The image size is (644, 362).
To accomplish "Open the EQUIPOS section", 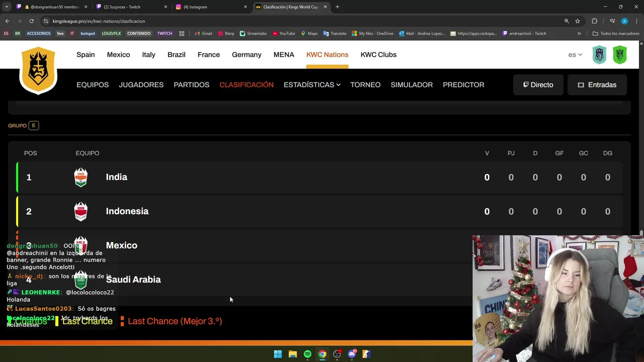I will [93, 84].
